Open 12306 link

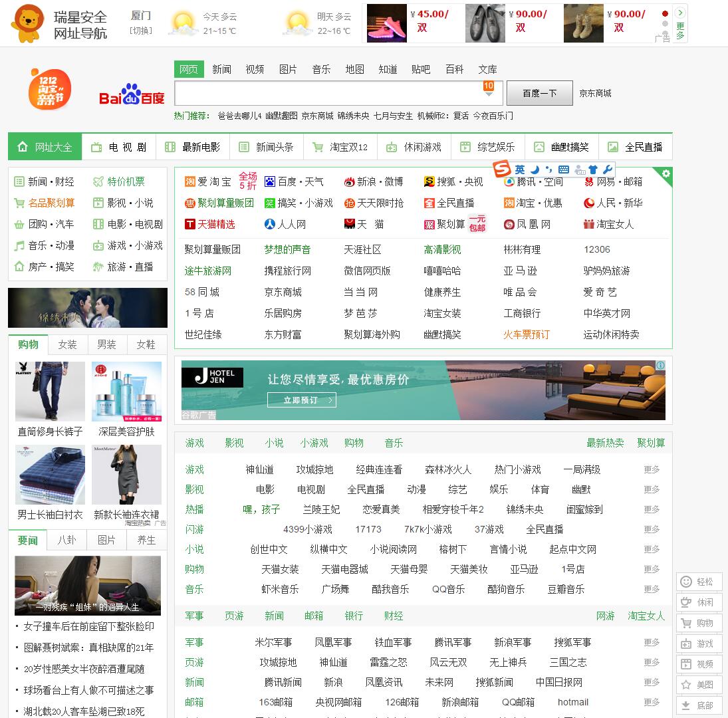pos(597,249)
